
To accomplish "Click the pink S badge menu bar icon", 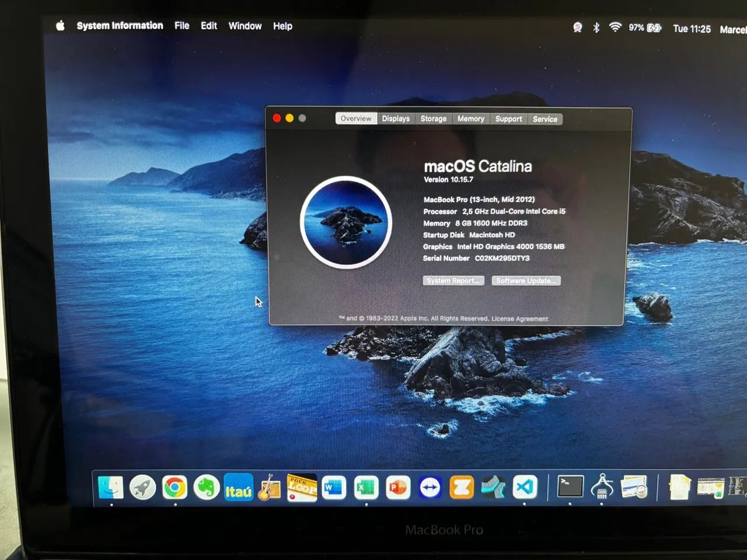I will pos(577,27).
